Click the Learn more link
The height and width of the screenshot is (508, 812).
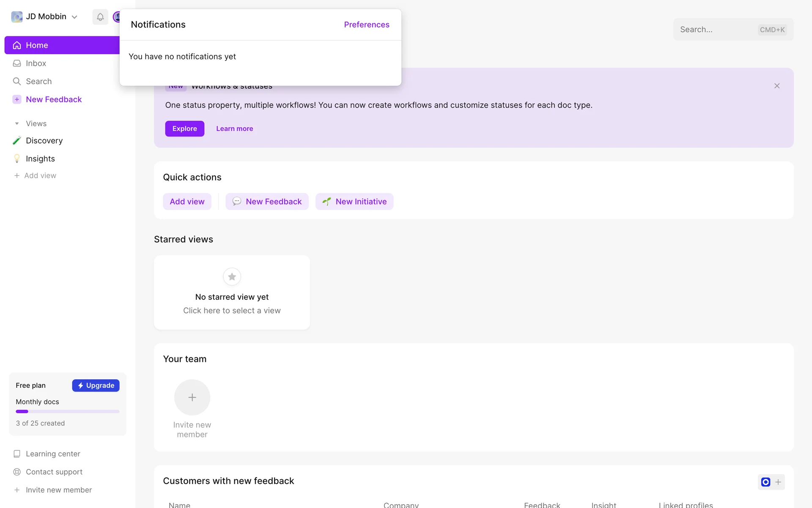[234, 129]
